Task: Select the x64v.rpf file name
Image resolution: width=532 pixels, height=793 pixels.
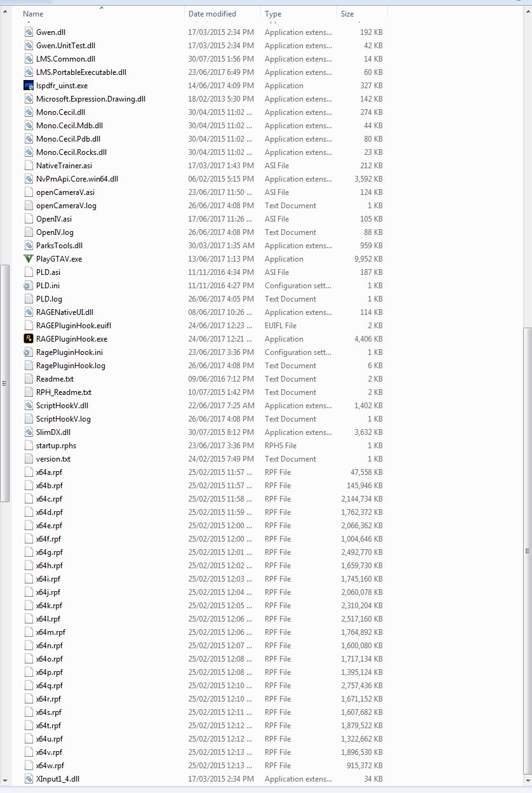Action: click(x=50, y=752)
